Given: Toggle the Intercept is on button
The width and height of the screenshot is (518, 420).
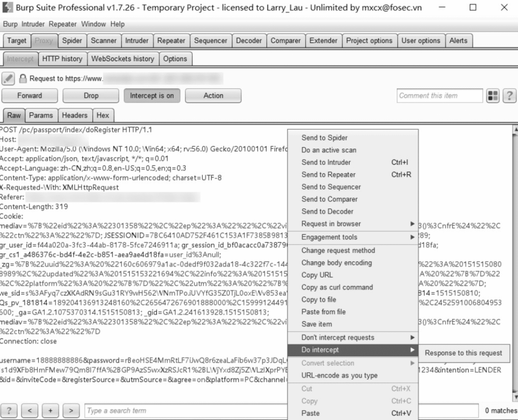Looking at the screenshot, I should tap(152, 96).
